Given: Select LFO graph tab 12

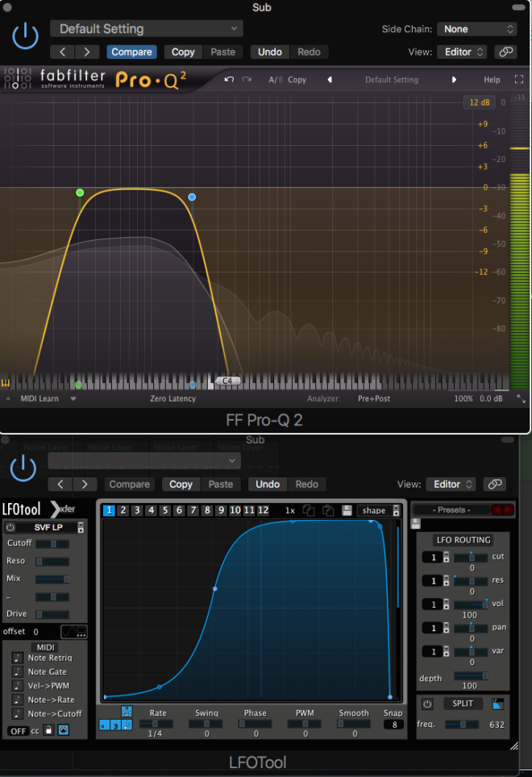Looking at the screenshot, I should point(263,510).
